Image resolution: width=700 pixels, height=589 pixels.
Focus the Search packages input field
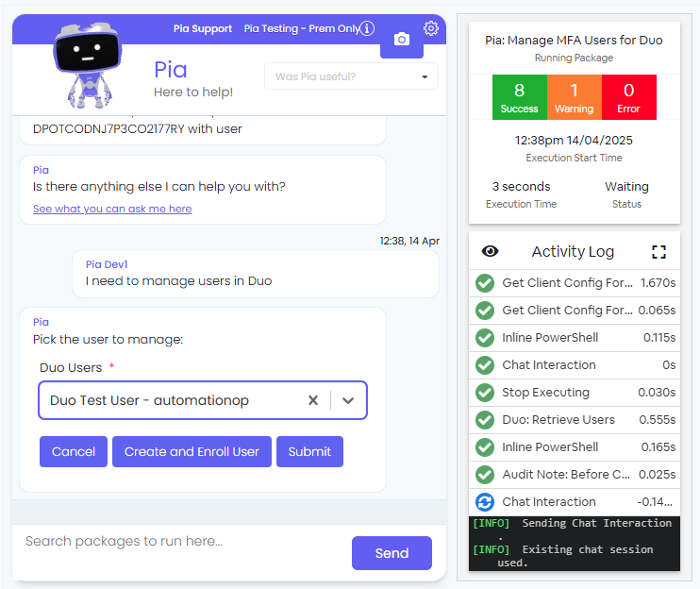[183, 541]
